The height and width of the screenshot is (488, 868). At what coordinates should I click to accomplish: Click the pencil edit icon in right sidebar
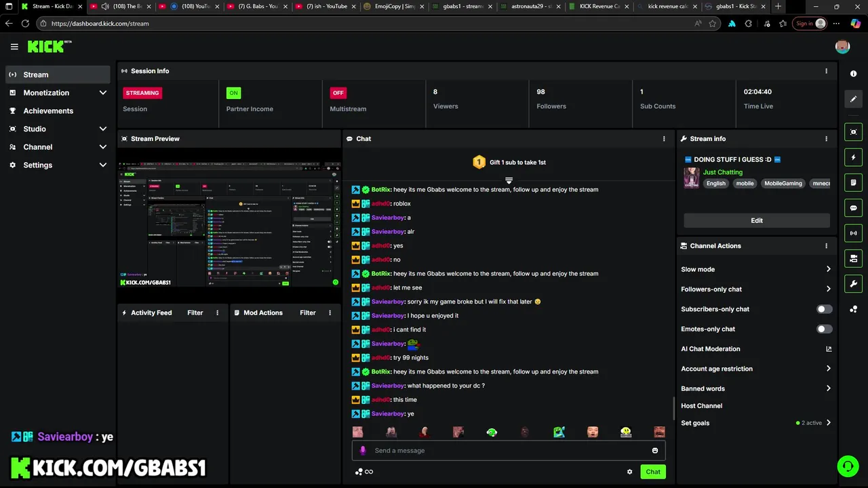(x=854, y=99)
